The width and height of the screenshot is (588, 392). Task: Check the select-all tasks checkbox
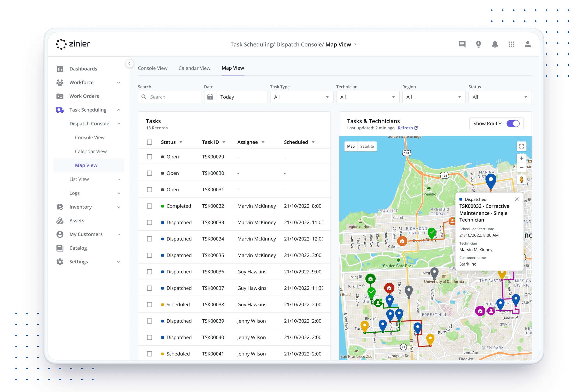(x=149, y=142)
